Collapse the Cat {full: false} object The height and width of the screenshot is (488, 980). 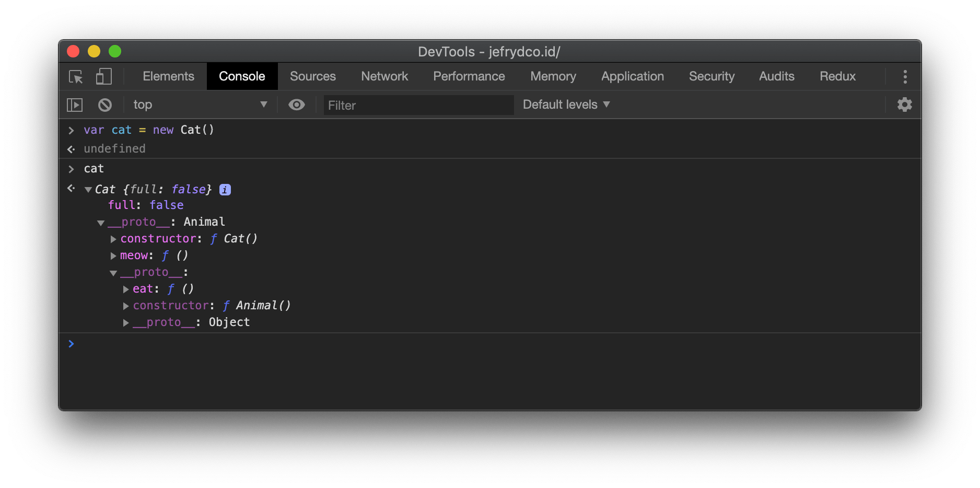click(88, 190)
